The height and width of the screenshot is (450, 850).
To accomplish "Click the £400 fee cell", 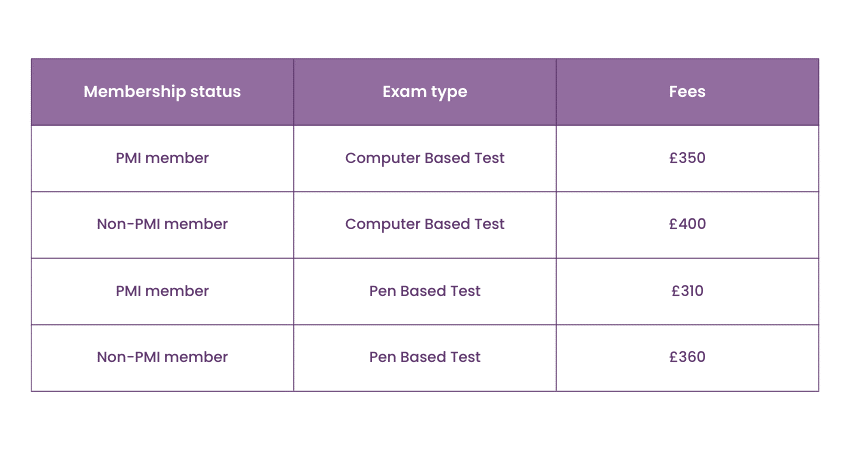I will tap(687, 224).
